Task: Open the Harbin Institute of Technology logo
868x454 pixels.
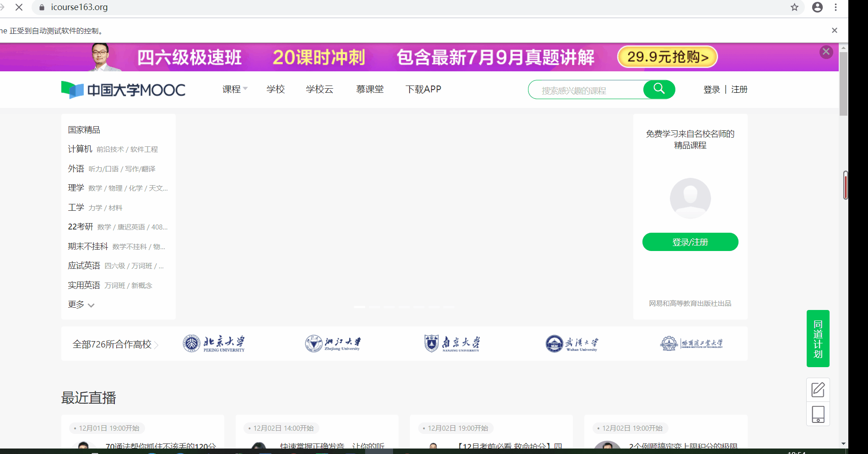Action: point(691,343)
